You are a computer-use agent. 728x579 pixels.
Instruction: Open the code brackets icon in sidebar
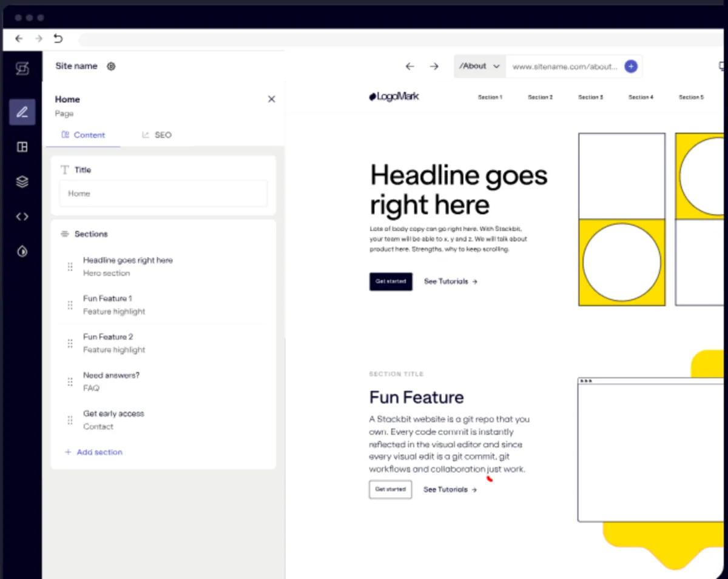22,216
